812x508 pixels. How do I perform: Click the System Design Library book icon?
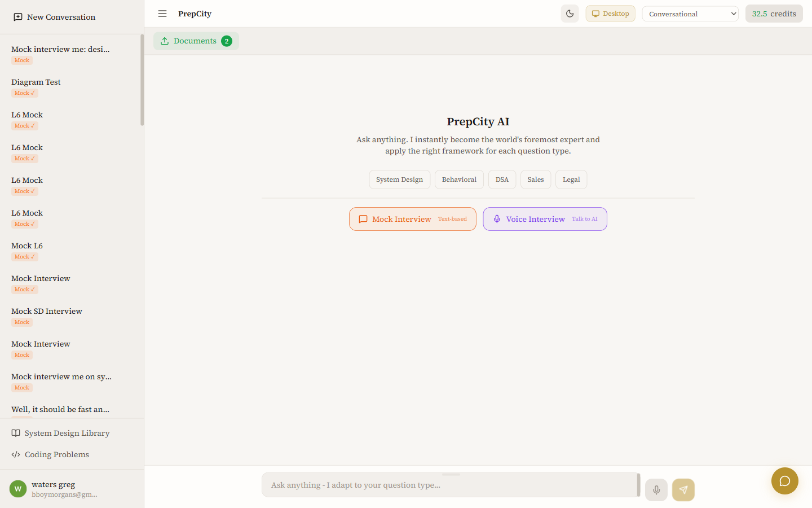[x=16, y=433]
